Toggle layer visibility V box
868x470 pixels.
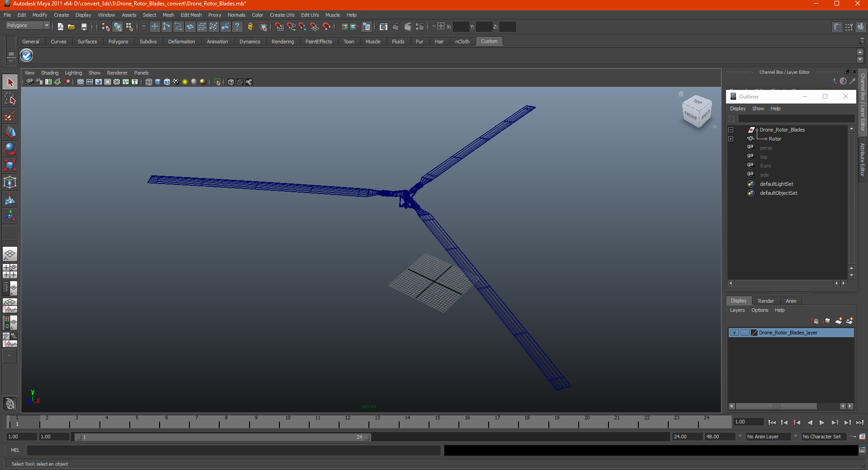pos(735,333)
